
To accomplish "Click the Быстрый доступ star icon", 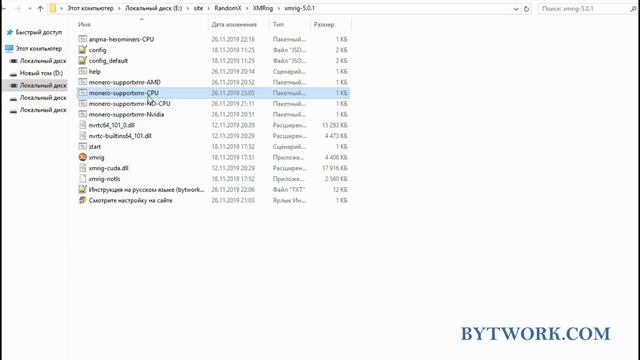I will click(10, 32).
